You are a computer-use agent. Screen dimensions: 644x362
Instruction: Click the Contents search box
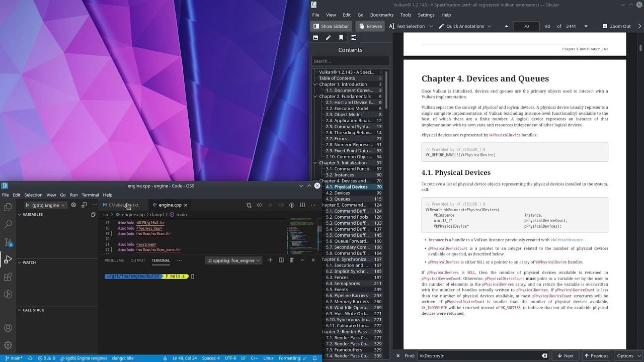[x=350, y=61]
